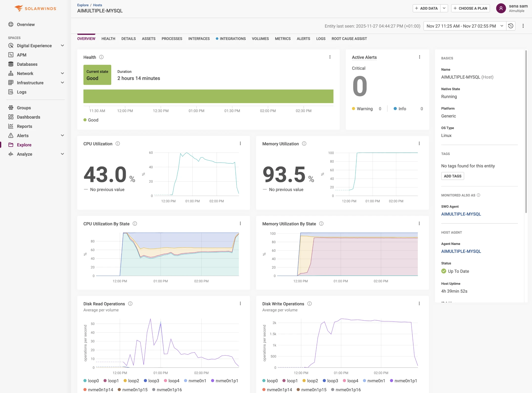Toggle loop1 legend in Disk Write Operations
Screen dimensions: 532x393
point(290,381)
